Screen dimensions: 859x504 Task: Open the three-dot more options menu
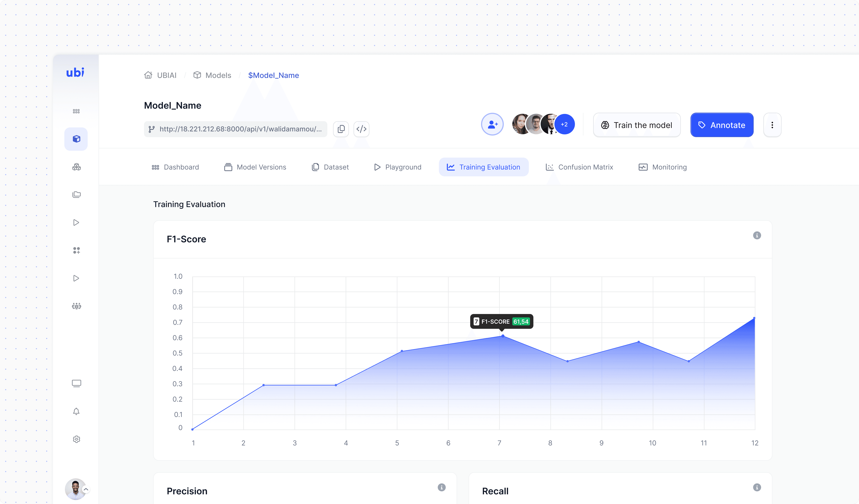click(772, 125)
